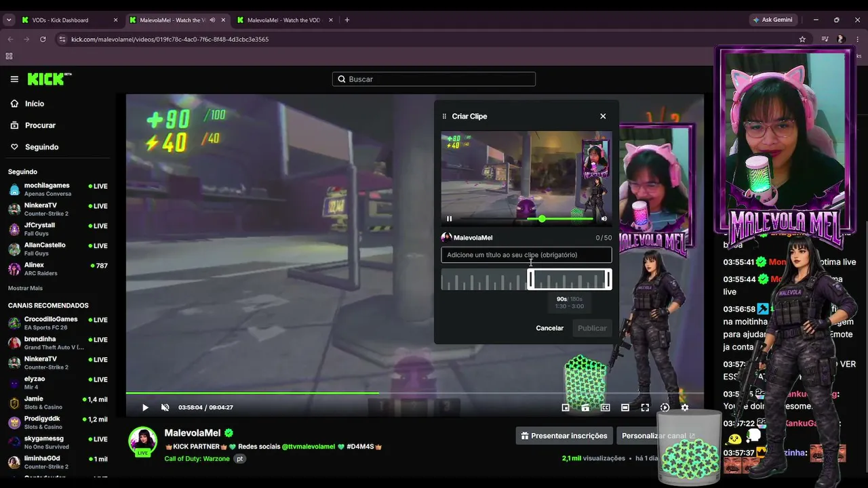Viewport: 868px width, 488px height.
Task: Click the KICK logo
Action: click(50, 79)
